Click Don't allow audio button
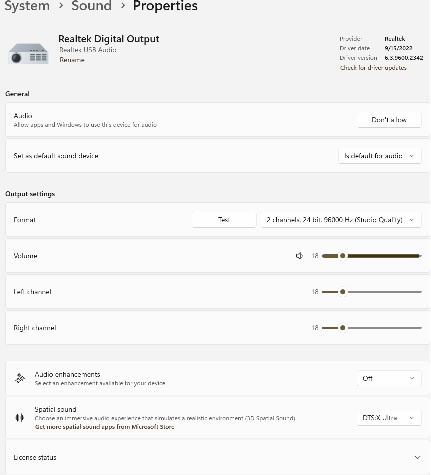The height and width of the screenshot is (475, 431). pos(389,120)
